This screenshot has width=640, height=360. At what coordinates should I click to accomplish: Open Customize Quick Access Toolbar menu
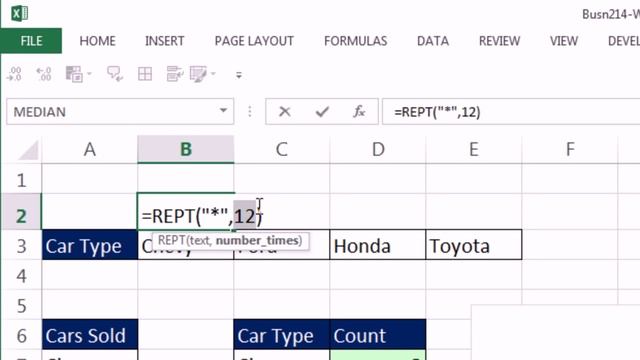click(239, 75)
